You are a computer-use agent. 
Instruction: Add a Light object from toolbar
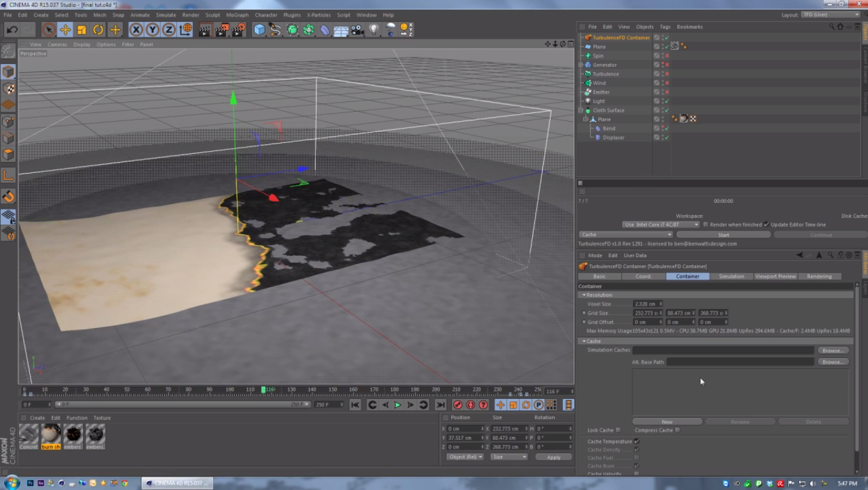point(374,29)
